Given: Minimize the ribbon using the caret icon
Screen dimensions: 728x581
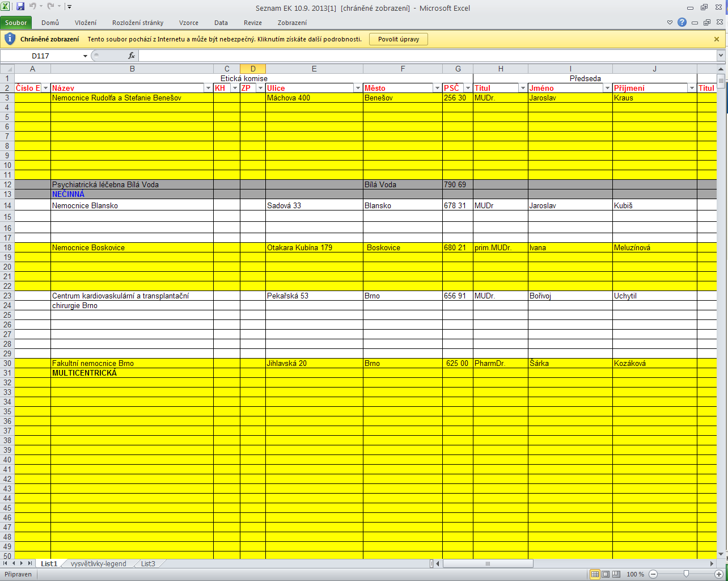Looking at the screenshot, I should tap(670, 23).
